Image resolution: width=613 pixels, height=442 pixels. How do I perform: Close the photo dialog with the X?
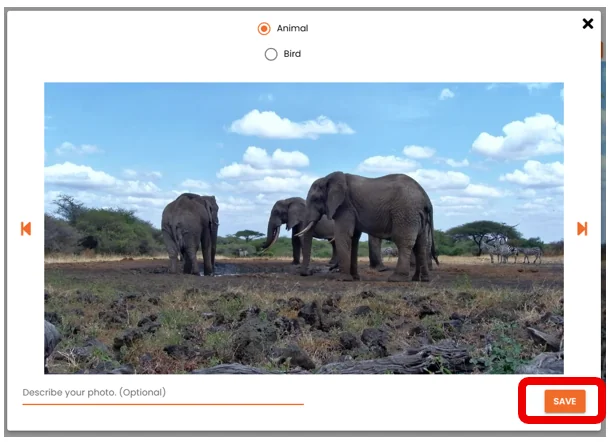(x=588, y=24)
